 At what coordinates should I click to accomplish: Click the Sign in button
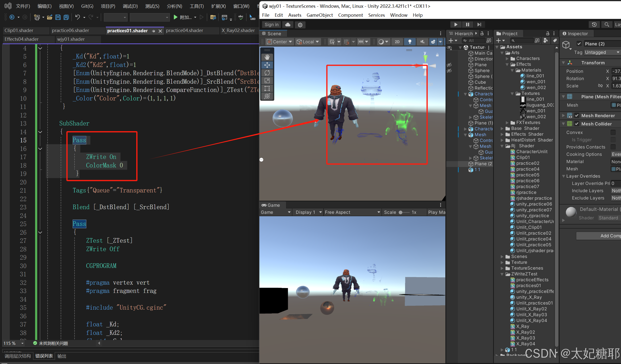271,25
